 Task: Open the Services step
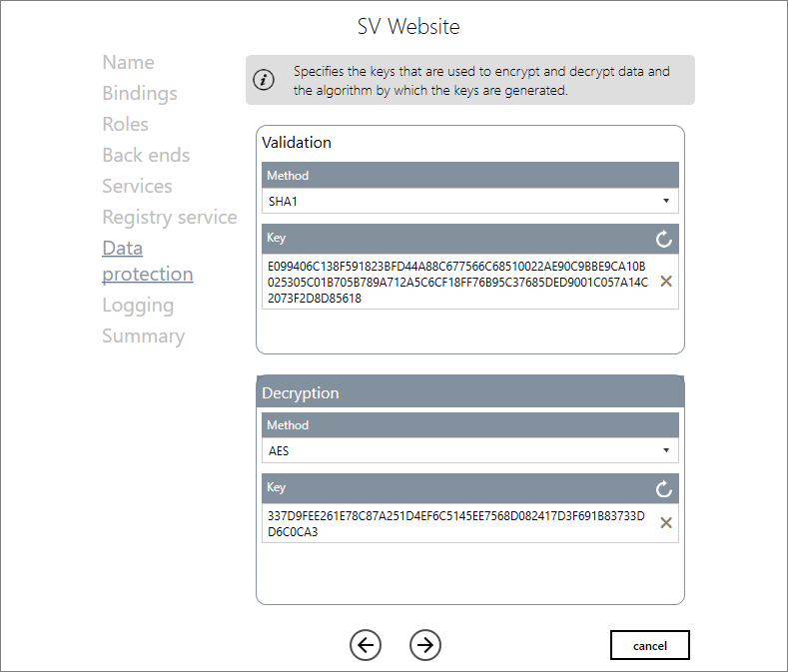point(137,186)
